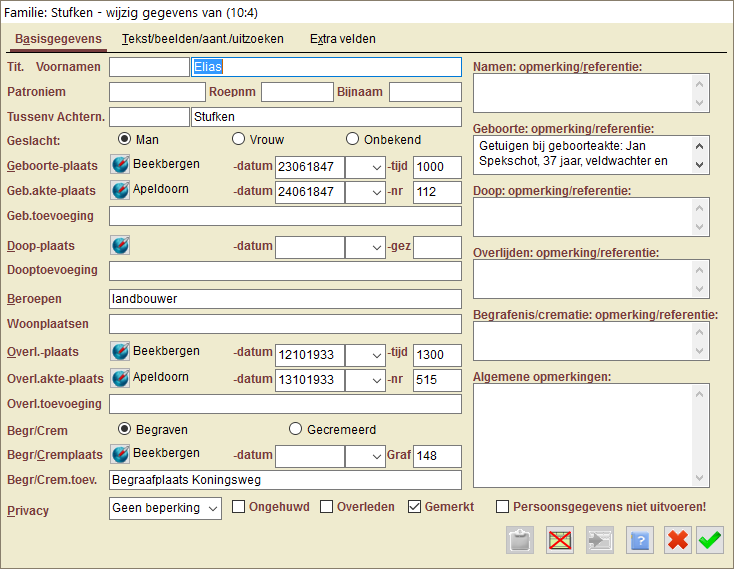This screenshot has width=734, height=569.
Task: Open the burial date qualifier dropdown
Action: tap(366, 456)
